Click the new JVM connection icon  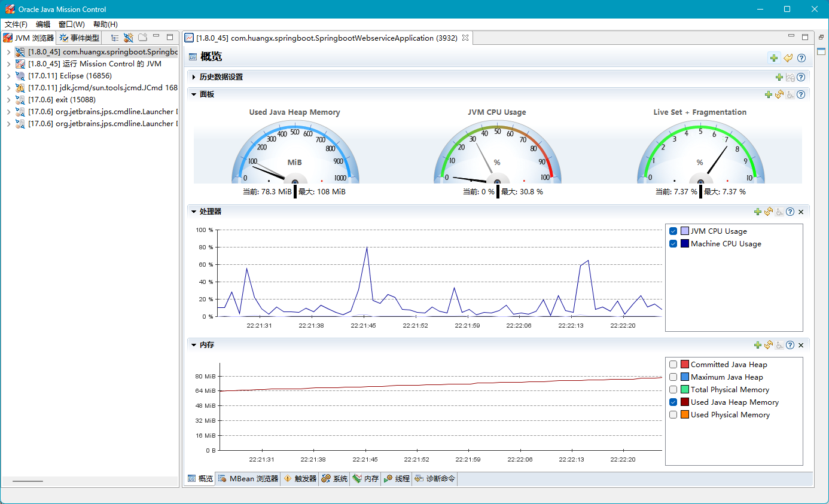[x=128, y=38]
